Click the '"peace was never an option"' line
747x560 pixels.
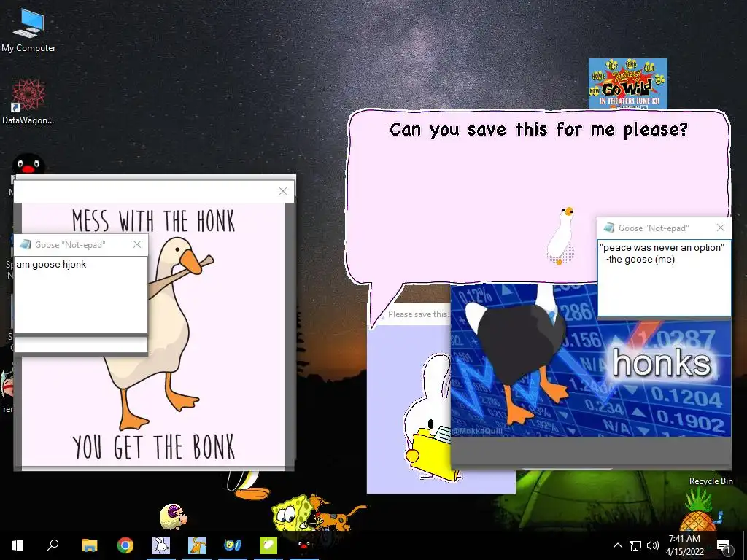[662, 248]
